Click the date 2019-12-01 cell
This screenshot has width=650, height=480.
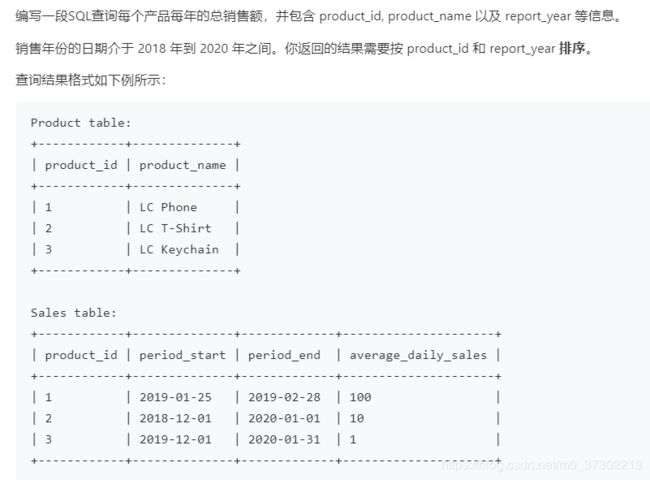176,439
